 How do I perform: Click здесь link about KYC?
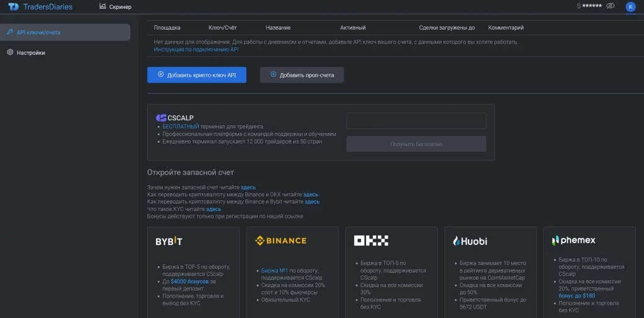[x=214, y=209]
